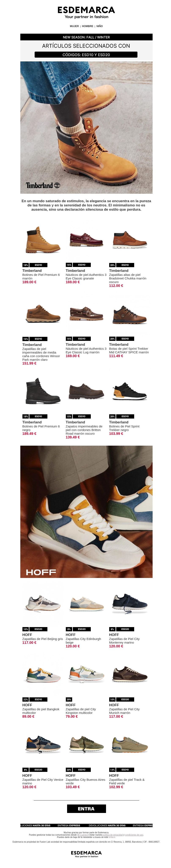
Task: Open the NIÑO category link
Action: pyautogui.click(x=100, y=26)
